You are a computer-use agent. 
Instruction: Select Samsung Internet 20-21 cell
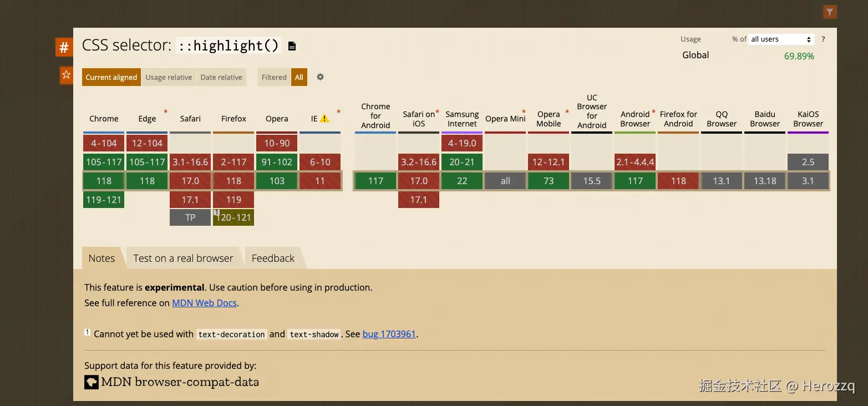pyautogui.click(x=462, y=162)
